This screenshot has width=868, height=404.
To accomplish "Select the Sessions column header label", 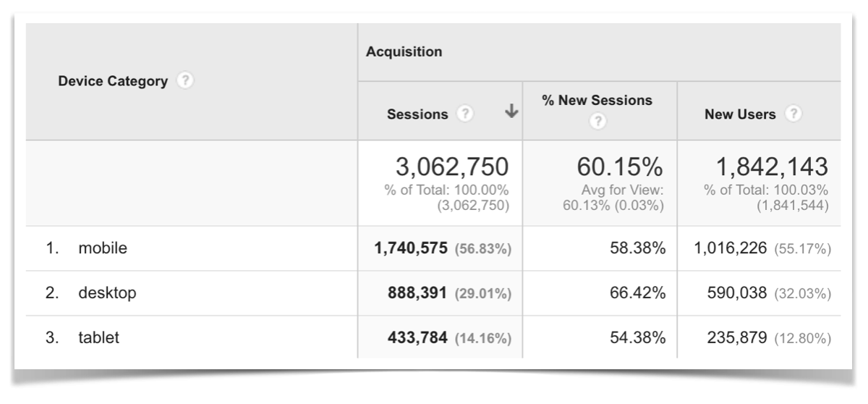I will point(417,114).
